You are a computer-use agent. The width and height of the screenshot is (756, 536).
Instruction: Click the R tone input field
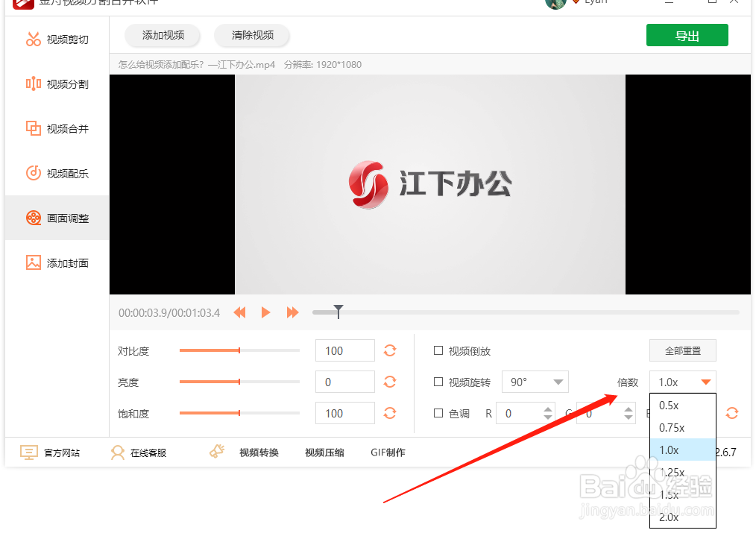coord(526,413)
